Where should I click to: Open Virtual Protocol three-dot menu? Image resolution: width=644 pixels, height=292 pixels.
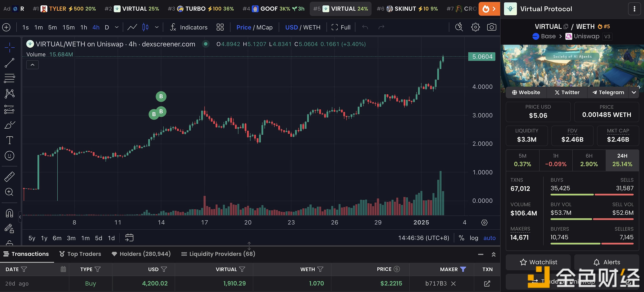pos(634,9)
